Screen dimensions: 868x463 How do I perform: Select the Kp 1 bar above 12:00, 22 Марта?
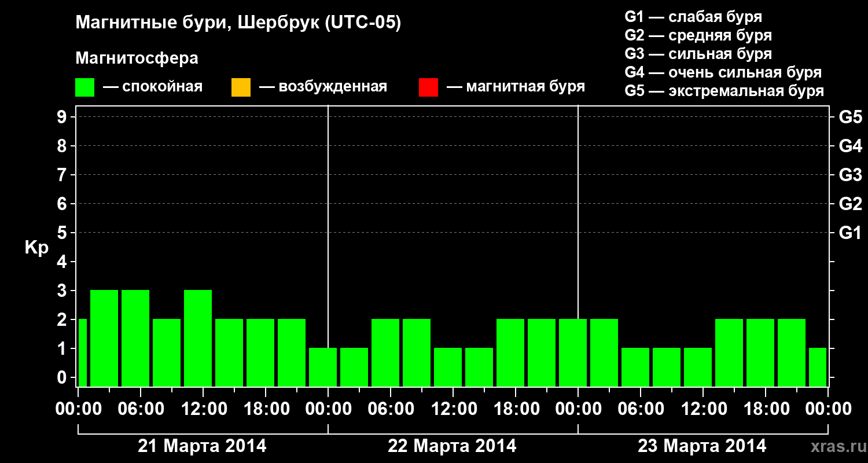[448, 367]
